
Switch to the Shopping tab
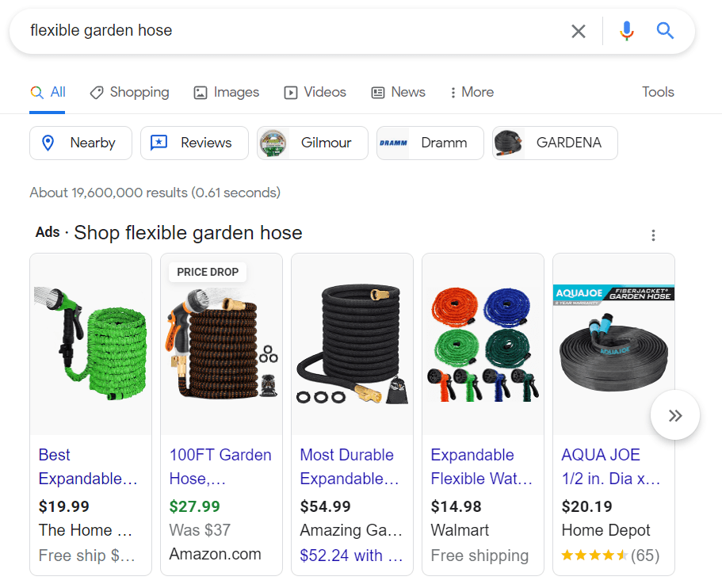(x=129, y=93)
